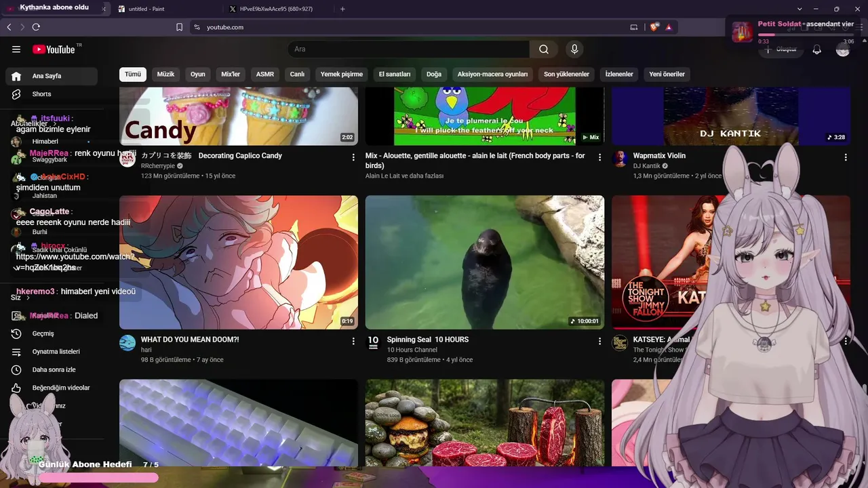The image size is (868, 488).
Task: Switch to the HPveE9bXwAAce95 image tab
Action: click(278, 9)
